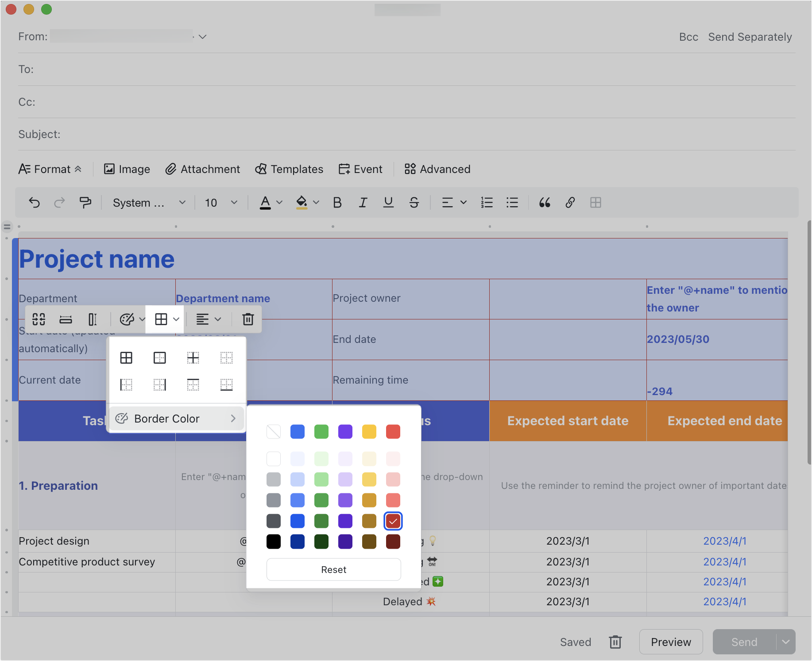The height and width of the screenshot is (661, 812).
Task: Discard draft with bottom trash icon
Action: click(x=615, y=642)
